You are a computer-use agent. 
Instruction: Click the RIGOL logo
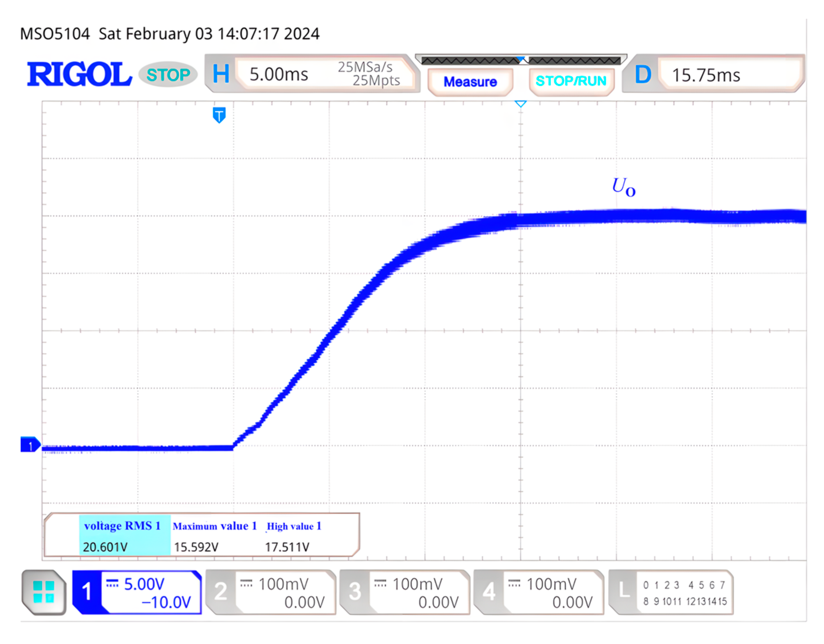tap(79, 74)
